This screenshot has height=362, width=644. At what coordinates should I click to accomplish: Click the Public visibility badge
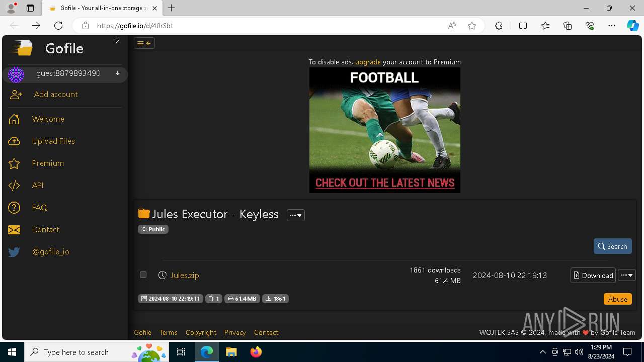[x=153, y=229]
